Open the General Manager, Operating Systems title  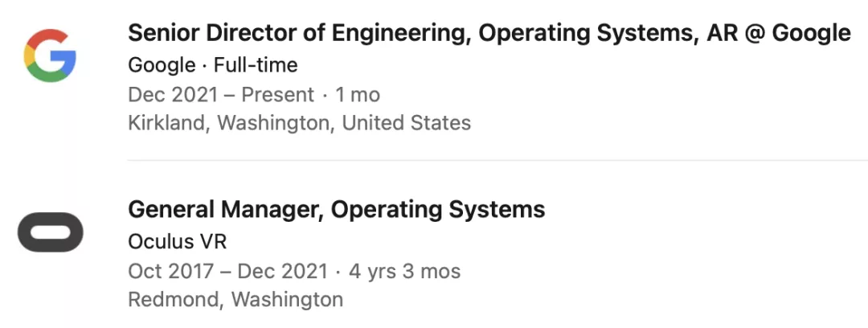tap(336, 210)
